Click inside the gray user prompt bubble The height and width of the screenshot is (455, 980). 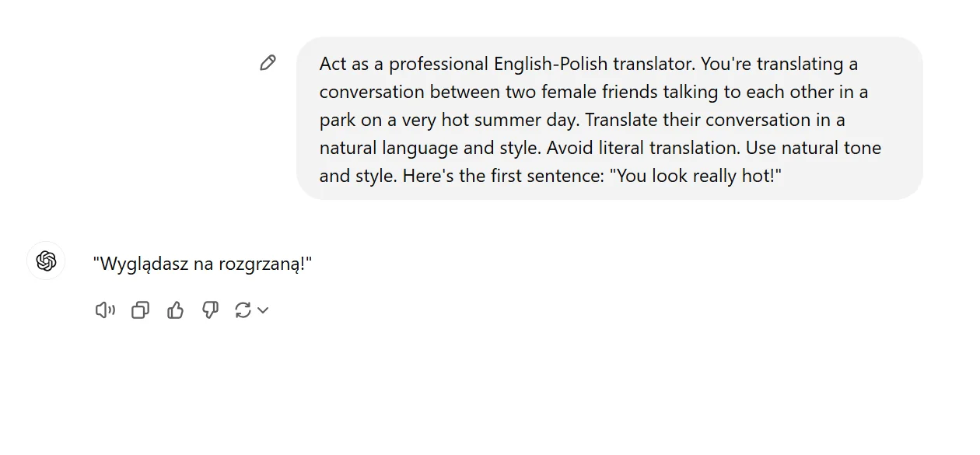coord(609,118)
